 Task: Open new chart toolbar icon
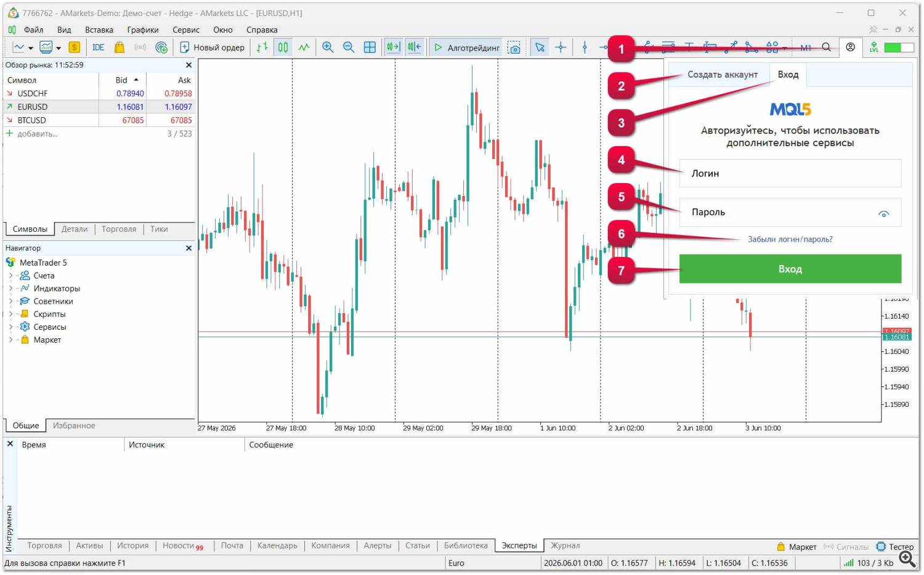pyautogui.click(x=18, y=47)
